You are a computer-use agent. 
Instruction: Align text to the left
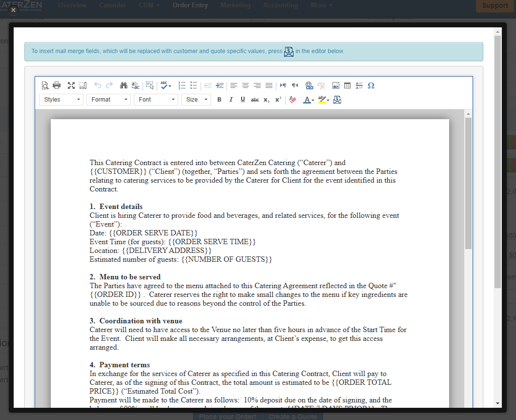click(x=234, y=85)
